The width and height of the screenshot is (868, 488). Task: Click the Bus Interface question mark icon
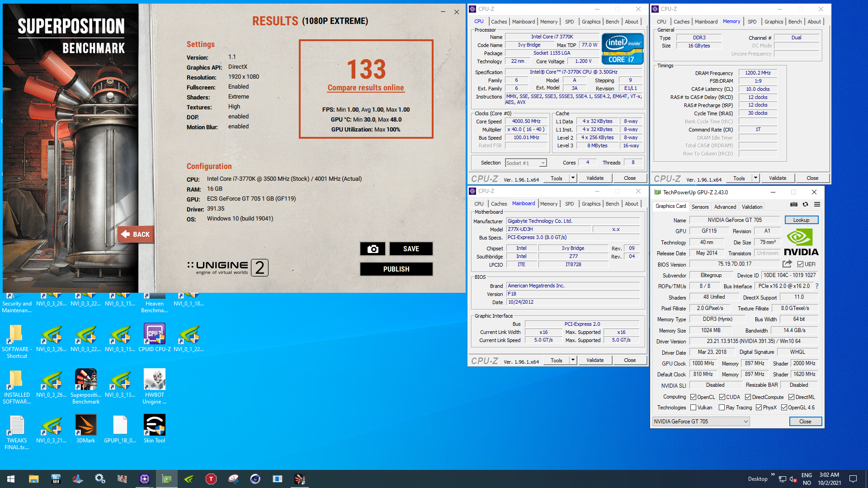[817, 286]
